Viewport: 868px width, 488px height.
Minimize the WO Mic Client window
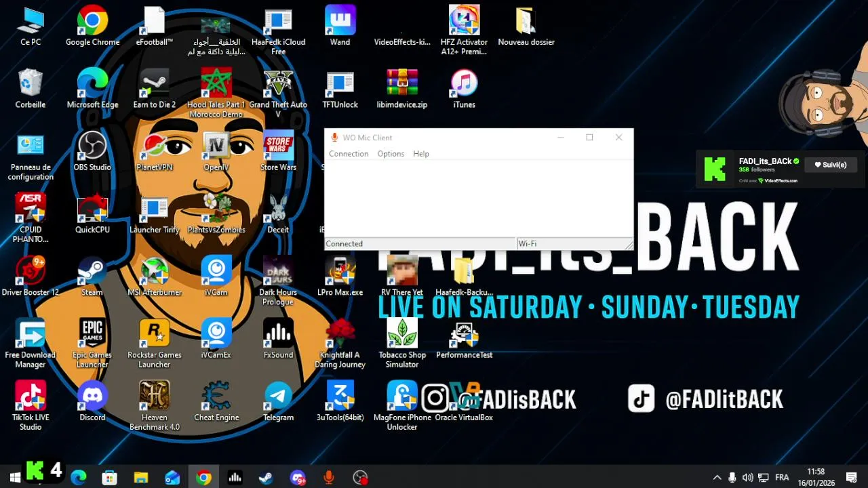tap(560, 138)
